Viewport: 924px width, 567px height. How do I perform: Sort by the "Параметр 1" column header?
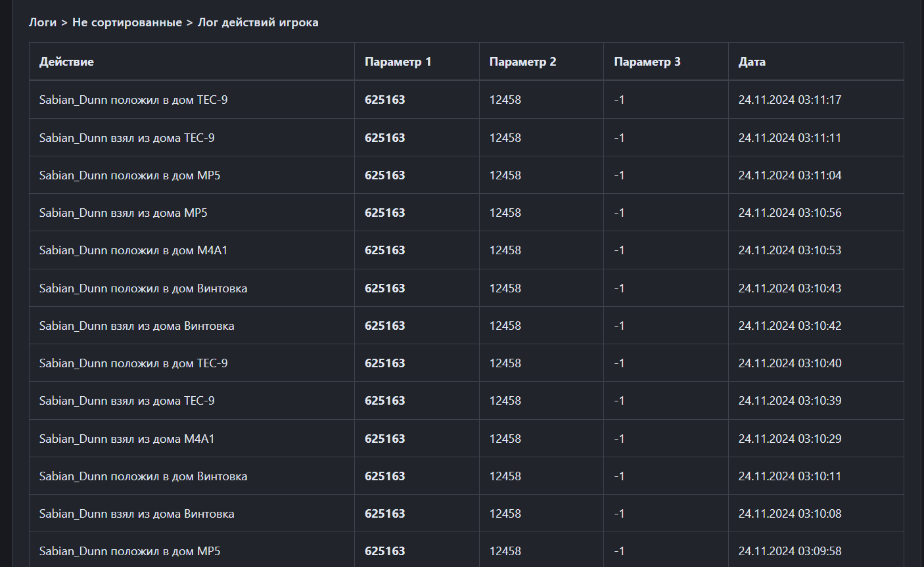pos(398,62)
